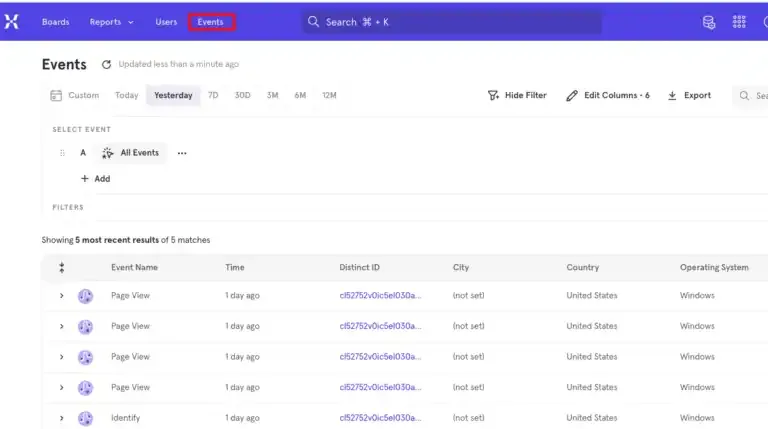Click the City column header
Viewport: 768px width, 429px height.
(461, 267)
